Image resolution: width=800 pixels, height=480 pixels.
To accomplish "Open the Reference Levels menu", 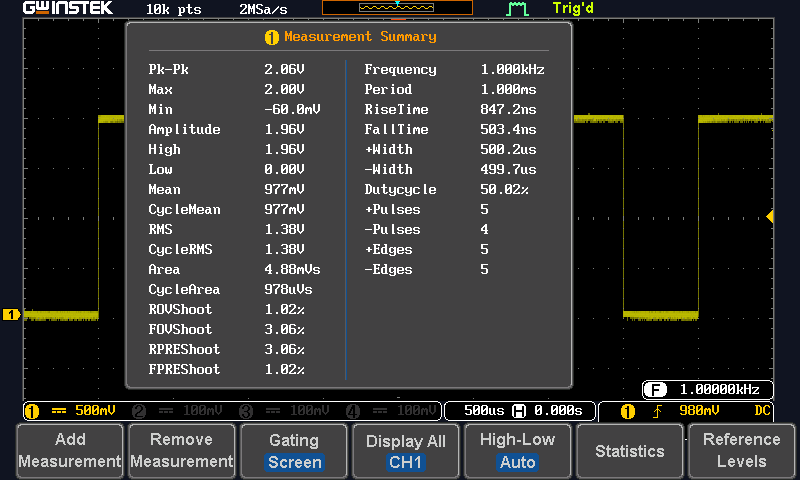I will point(741,451).
